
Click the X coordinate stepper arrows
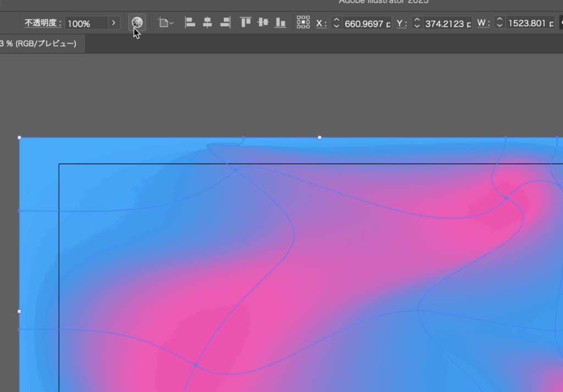[x=336, y=23]
